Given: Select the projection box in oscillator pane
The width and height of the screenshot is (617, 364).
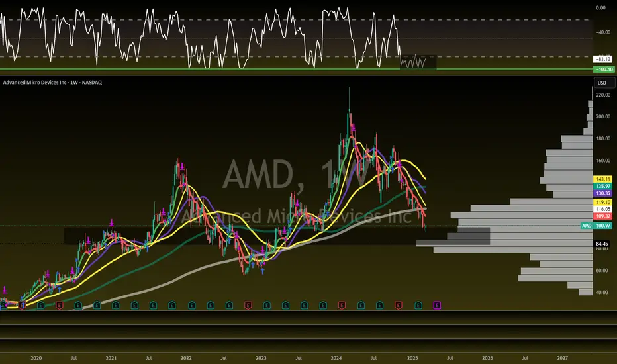Looking at the screenshot, I should (418, 62).
